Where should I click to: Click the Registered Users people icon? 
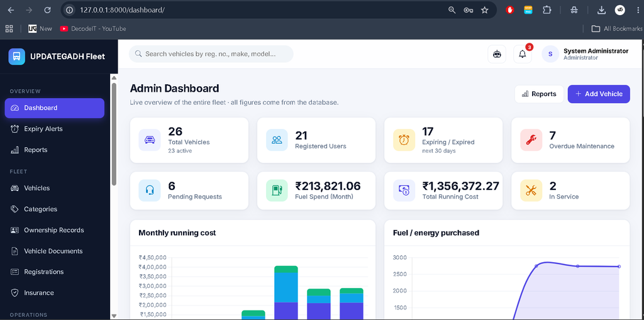(277, 140)
